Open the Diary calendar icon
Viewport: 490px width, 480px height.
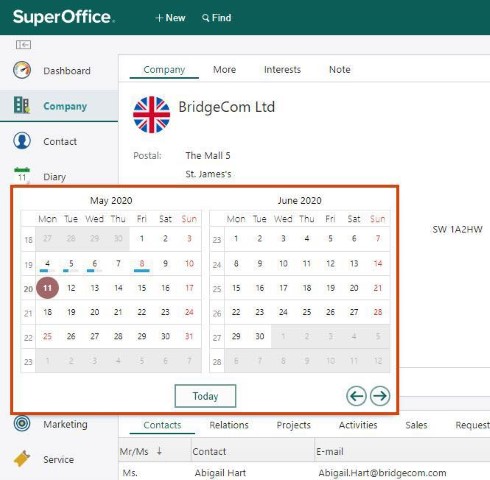pyautogui.click(x=22, y=175)
